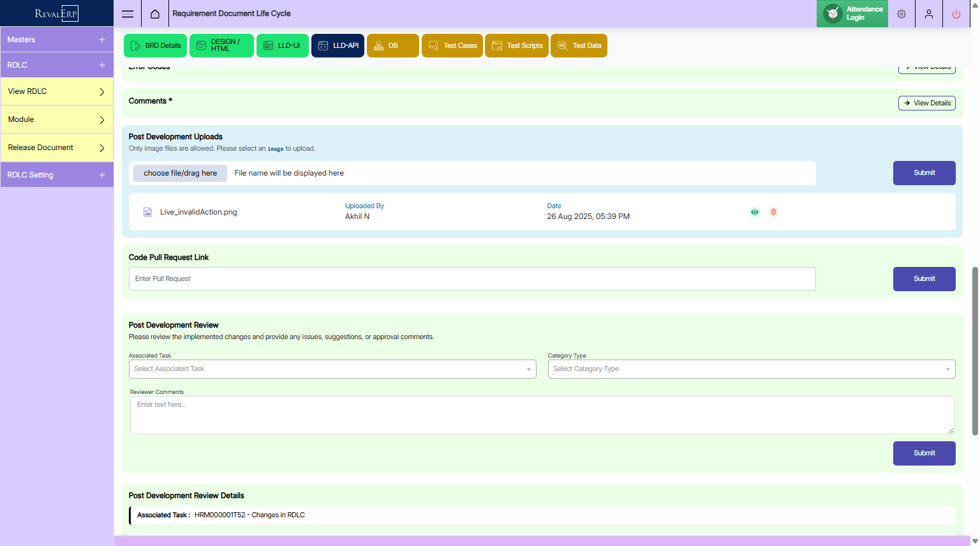980x546 pixels.
Task: Click the choose file/drag here button
Action: click(180, 173)
